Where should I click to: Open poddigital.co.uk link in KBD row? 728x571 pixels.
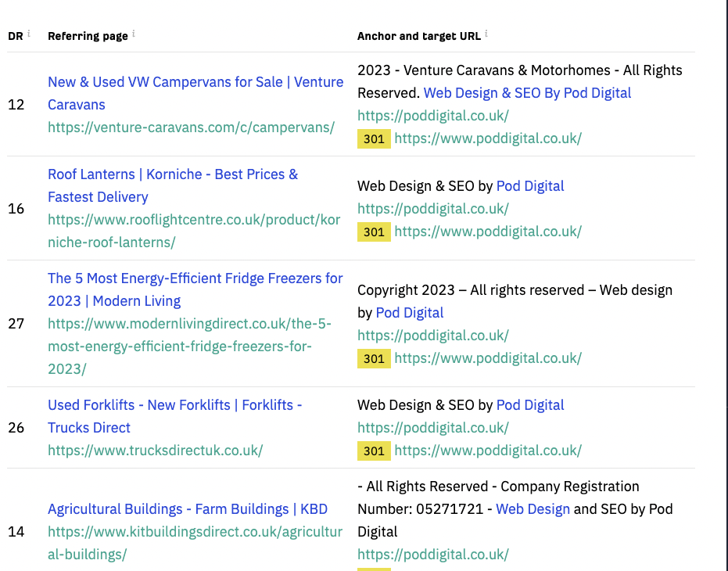[x=433, y=555]
